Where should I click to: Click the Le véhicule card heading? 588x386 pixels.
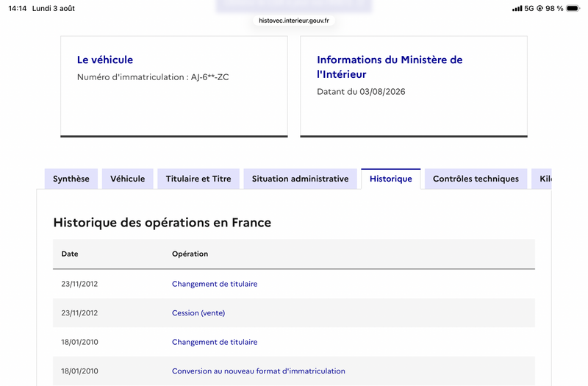(x=105, y=60)
